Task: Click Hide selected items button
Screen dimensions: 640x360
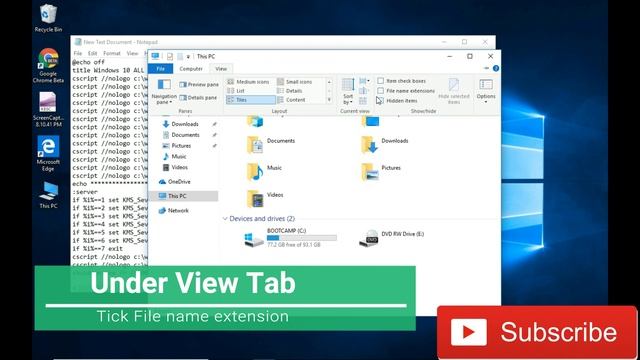Action: tap(454, 91)
